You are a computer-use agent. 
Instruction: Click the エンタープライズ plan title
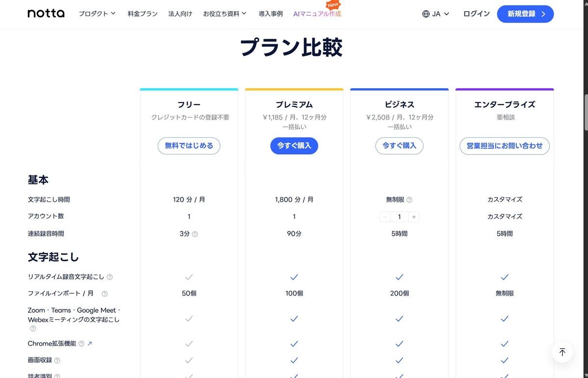click(505, 104)
